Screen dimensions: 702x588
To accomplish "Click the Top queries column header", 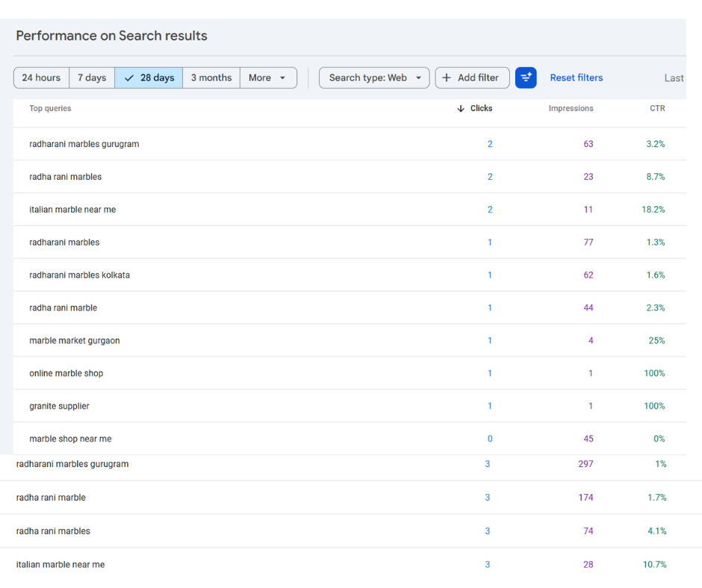I will tap(49, 108).
